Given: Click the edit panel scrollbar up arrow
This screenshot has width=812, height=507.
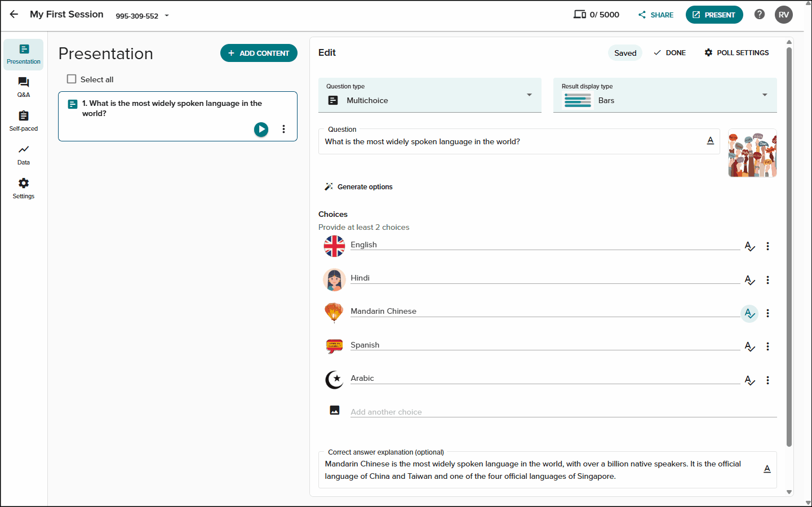Looking at the screenshot, I should (x=789, y=42).
